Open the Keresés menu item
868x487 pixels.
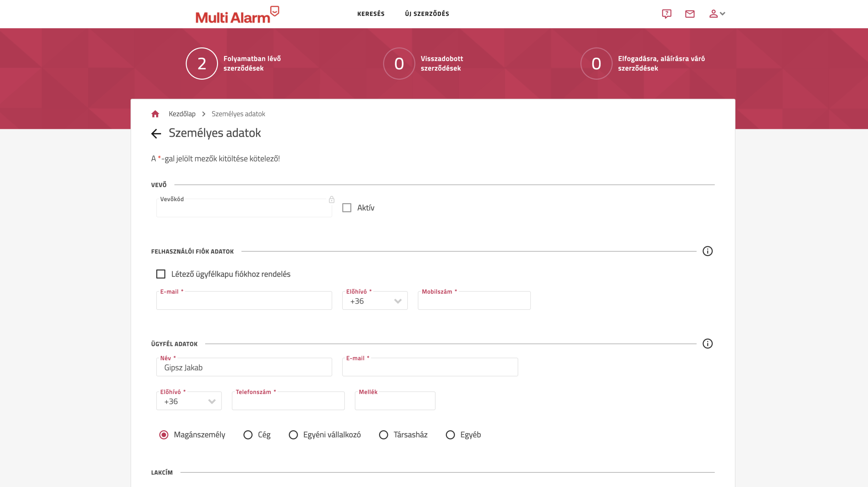[x=371, y=14]
